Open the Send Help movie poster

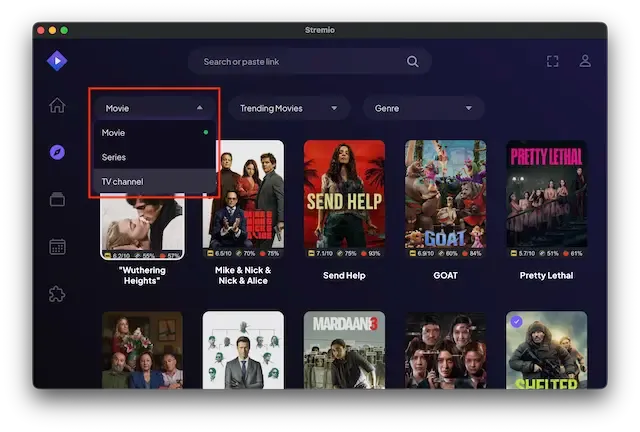point(344,199)
